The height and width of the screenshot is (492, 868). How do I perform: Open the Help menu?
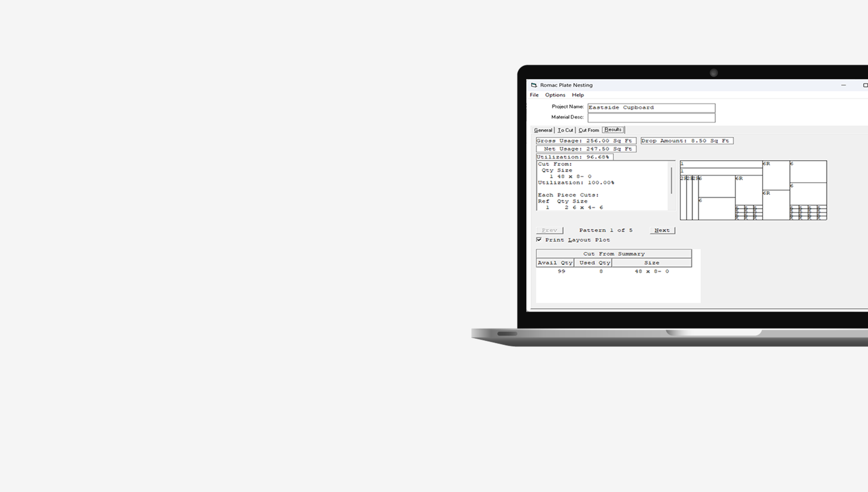[578, 95]
